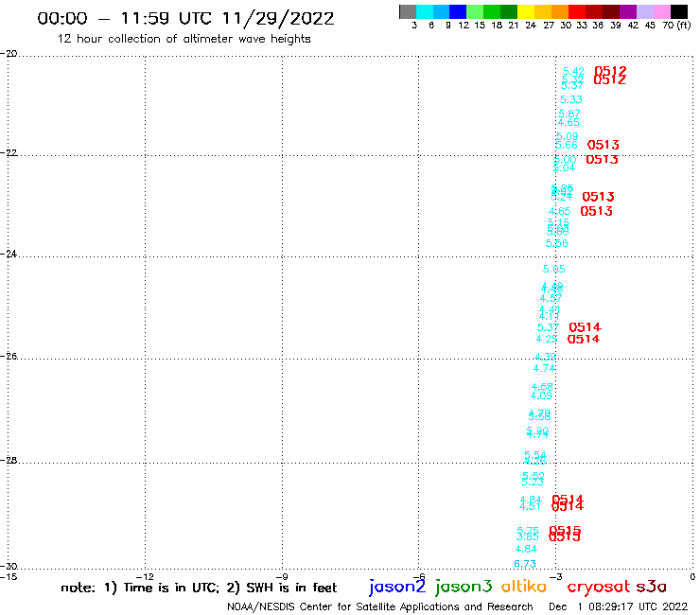Viewport: 700px width, 615px height.
Task: Select the black swatch ending the color scale
Action: [679, 11]
